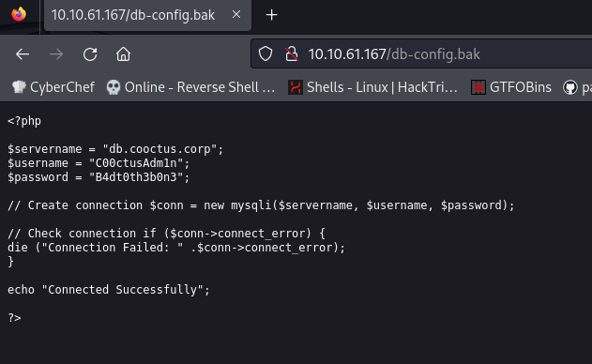
Task: Go to the home page
Action: click(x=124, y=54)
